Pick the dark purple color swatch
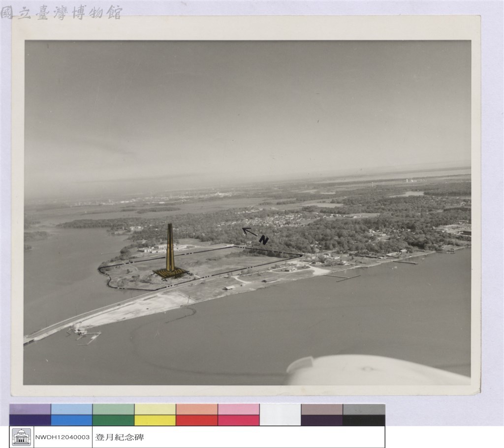504x448 pixels. pyautogui.click(x=30, y=420)
